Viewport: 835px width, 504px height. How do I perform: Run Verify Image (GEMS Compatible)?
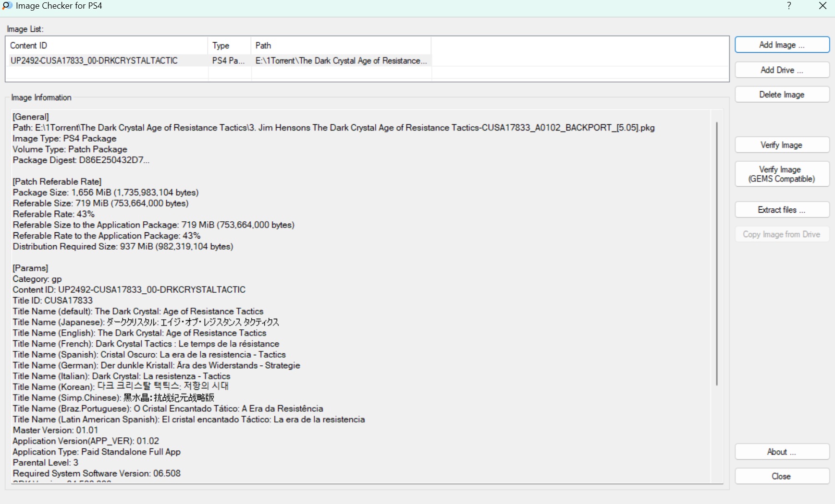coord(782,174)
